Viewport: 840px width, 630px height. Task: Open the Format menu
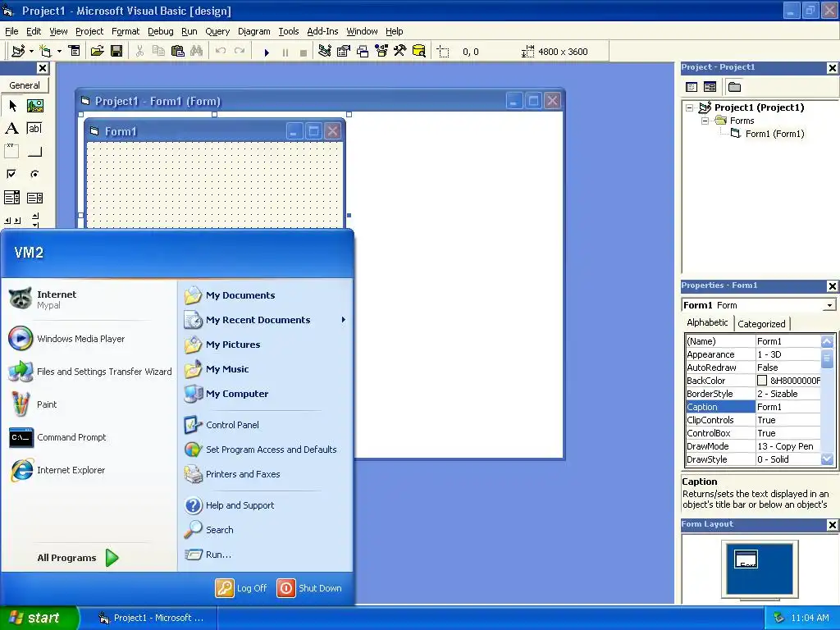(126, 31)
